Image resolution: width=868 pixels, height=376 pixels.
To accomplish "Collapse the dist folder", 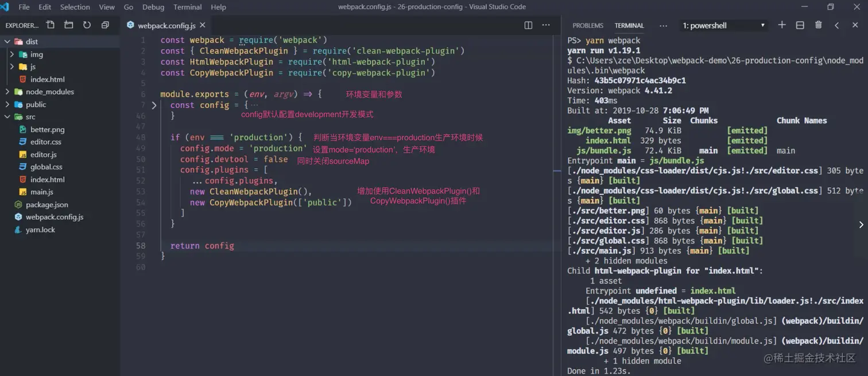I will click(x=7, y=41).
